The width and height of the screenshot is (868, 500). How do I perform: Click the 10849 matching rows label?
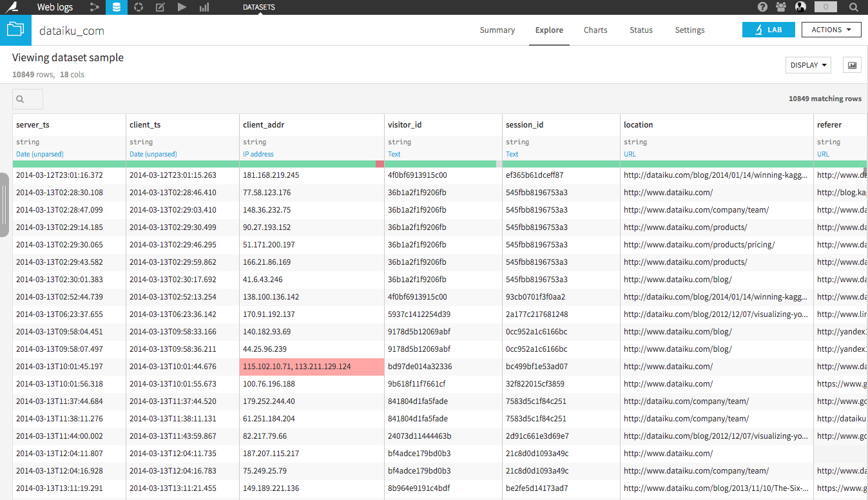(825, 99)
